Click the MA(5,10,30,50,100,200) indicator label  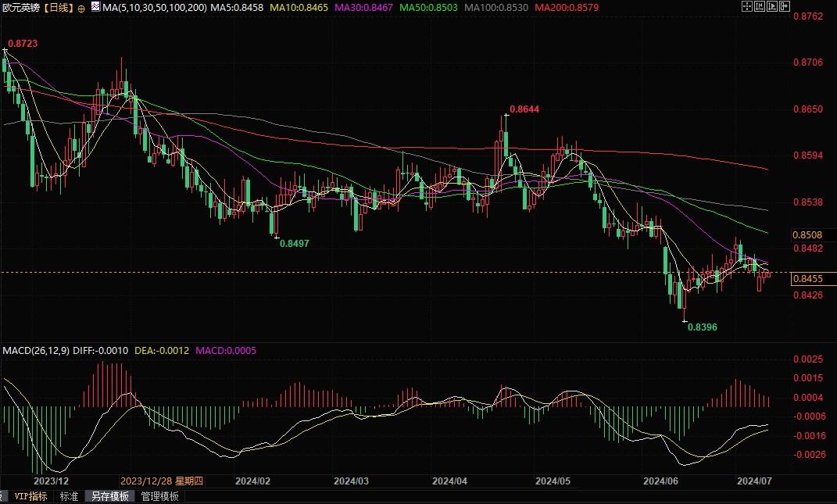(x=155, y=8)
